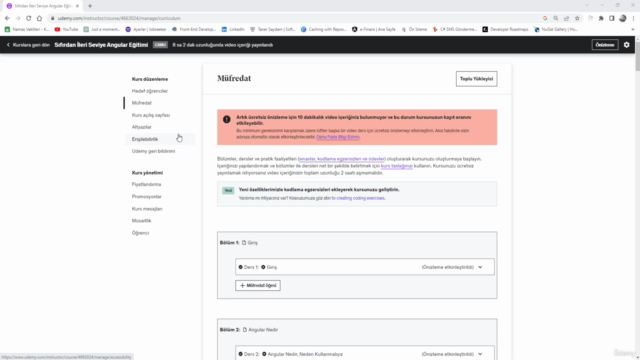Image resolution: width=640 pixels, height=360 pixels.
Task: Open Caching with Repos bookmark
Action: tap(324, 29)
